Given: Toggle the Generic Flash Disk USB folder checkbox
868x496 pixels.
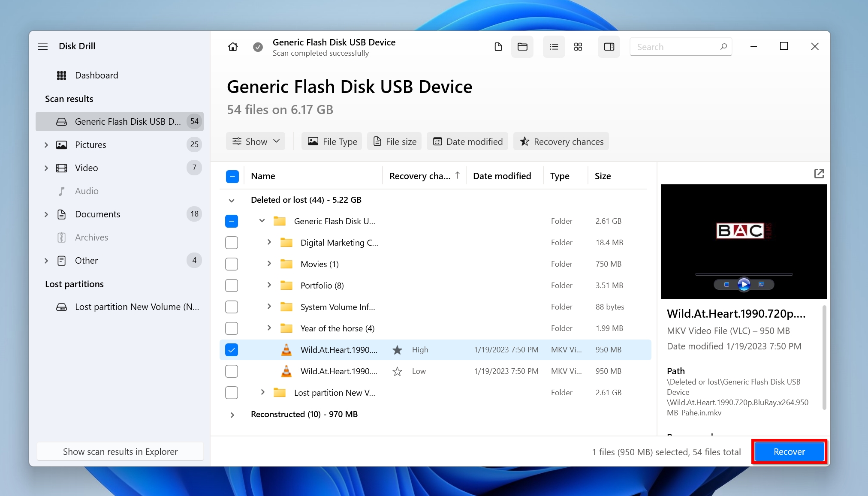Looking at the screenshot, I should click(x=232, y=221).
